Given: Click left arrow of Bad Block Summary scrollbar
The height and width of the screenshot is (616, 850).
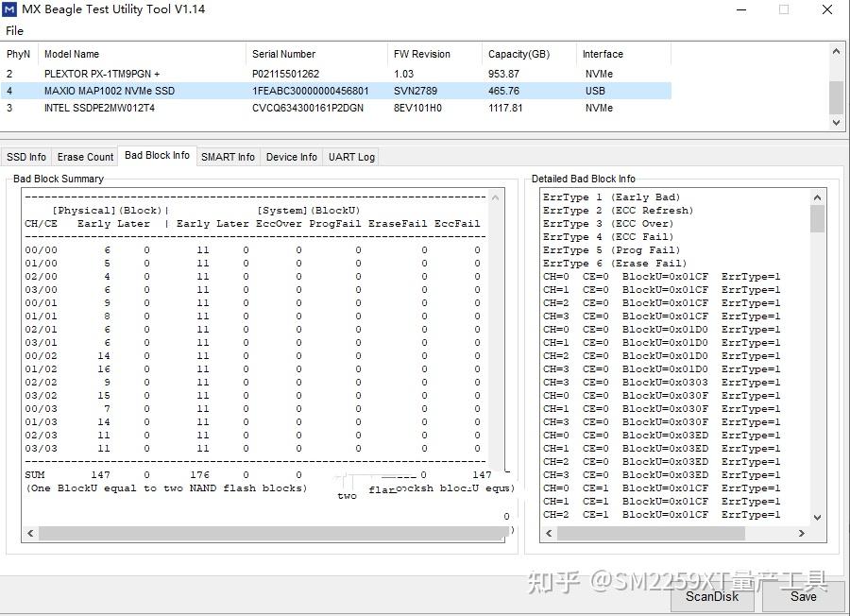Looking at the screenshot, I should 29,533.
